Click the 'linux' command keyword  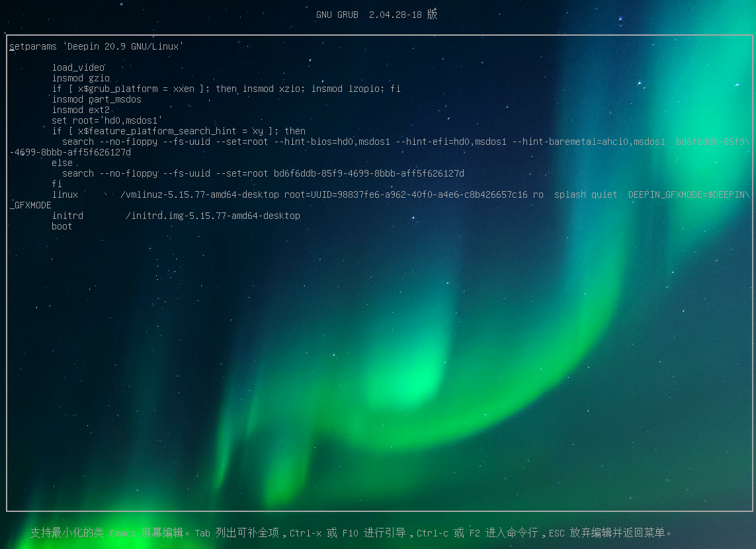point(65,195)
